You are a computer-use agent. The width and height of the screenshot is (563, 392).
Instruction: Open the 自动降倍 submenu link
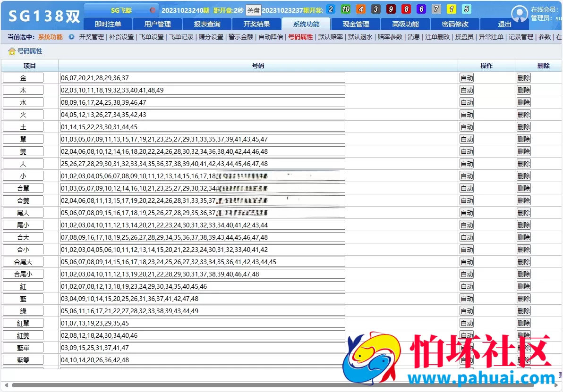pos(271,37)
